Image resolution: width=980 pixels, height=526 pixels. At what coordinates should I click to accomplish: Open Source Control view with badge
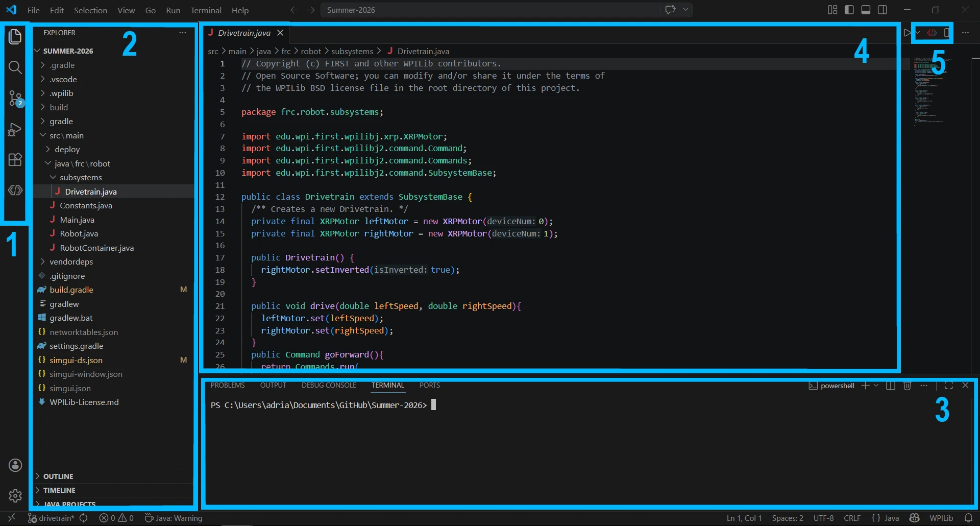(15, 98)
